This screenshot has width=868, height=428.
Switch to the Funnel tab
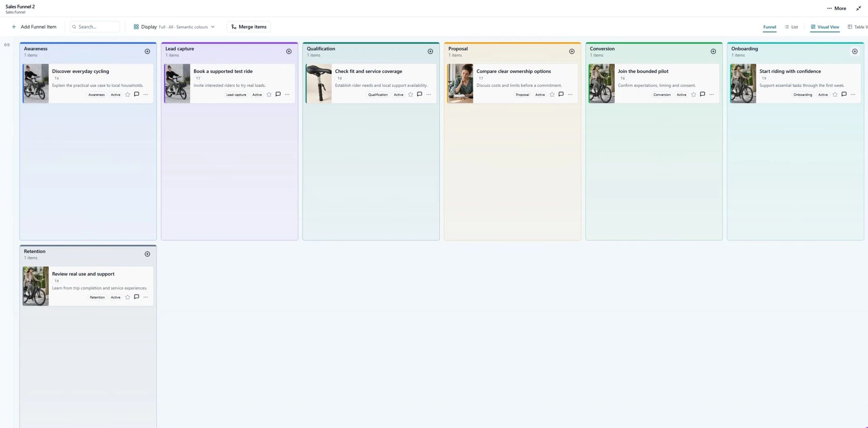[x=769, y=27]
